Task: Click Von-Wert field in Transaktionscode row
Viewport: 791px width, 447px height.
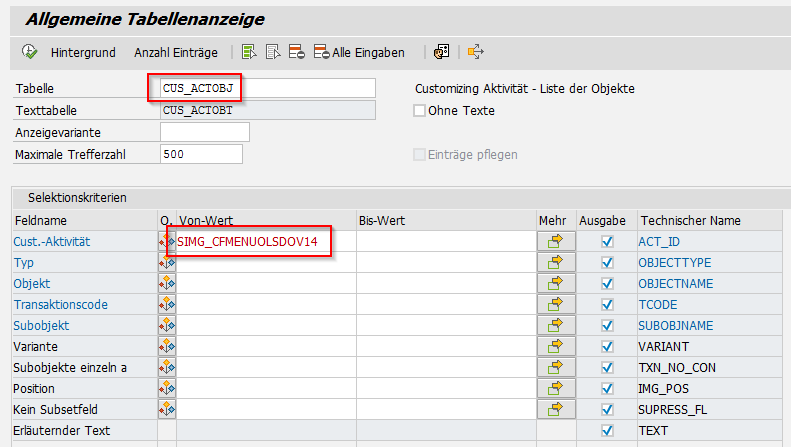Action: click(x=266, y=305)
